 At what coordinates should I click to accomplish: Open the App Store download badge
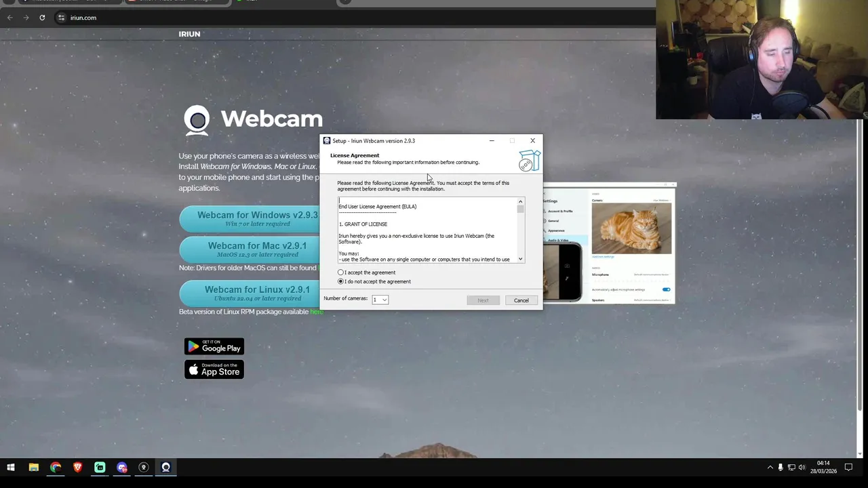click(214, 369)
